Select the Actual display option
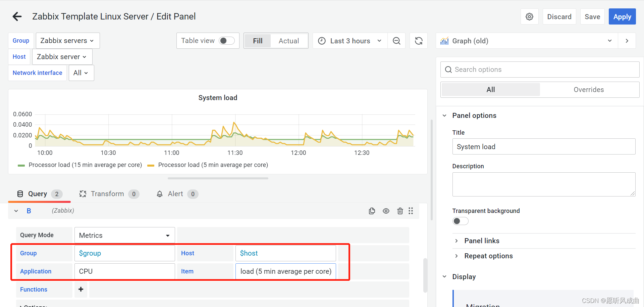 coord(289,41)
